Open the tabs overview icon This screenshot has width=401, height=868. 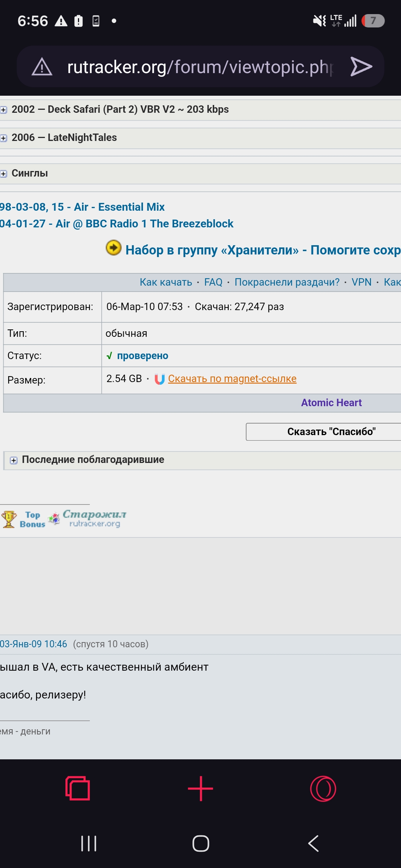pyautogui.click(x=78, y=788)
